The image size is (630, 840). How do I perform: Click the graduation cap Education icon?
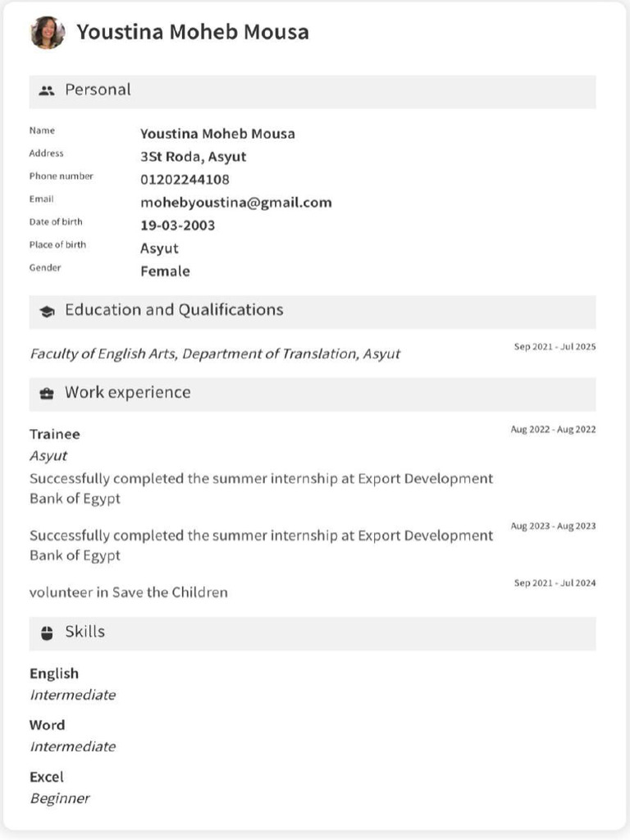[47, 311]
